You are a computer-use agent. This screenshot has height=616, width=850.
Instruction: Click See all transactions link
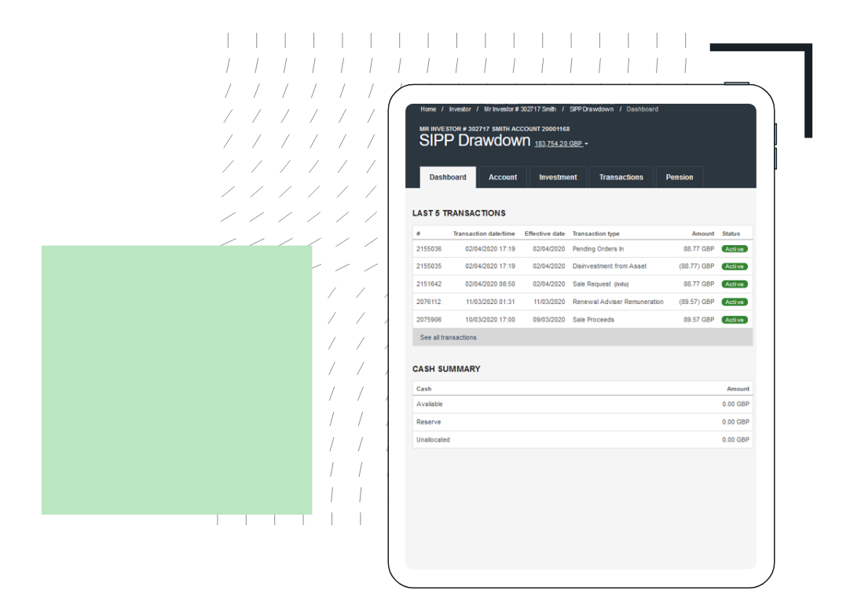[449, 337]
